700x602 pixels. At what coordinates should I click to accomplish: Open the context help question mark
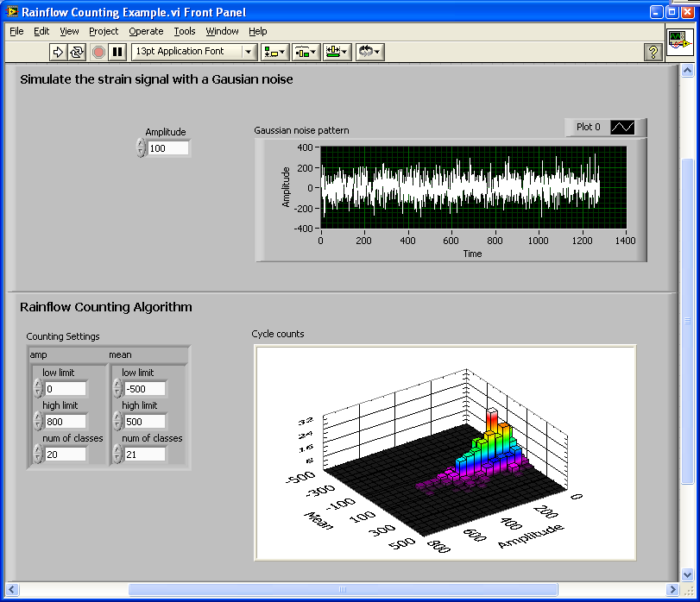pyautogui.click(x=653, y=53)
